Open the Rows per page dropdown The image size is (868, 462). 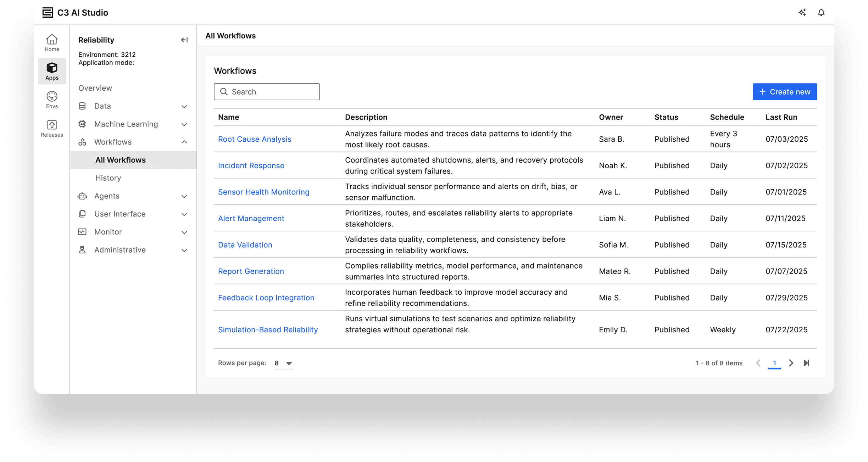[284, 363]
